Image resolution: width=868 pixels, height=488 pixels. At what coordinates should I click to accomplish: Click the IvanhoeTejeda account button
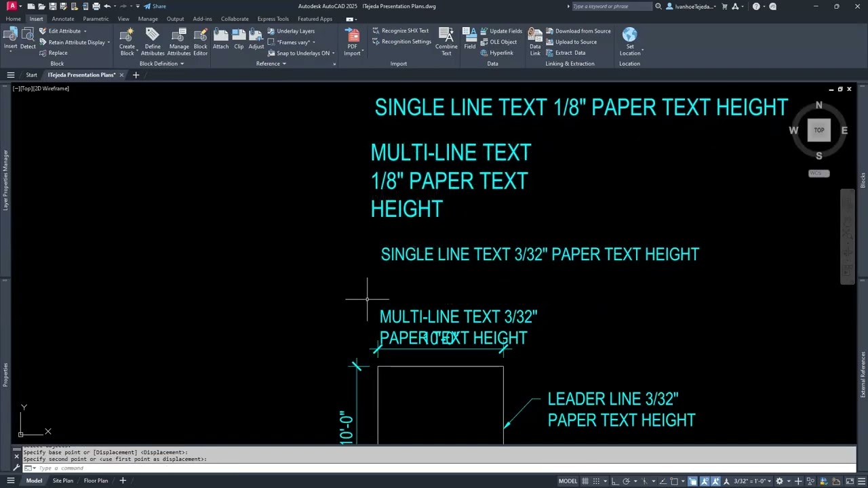tap(691, 6)
